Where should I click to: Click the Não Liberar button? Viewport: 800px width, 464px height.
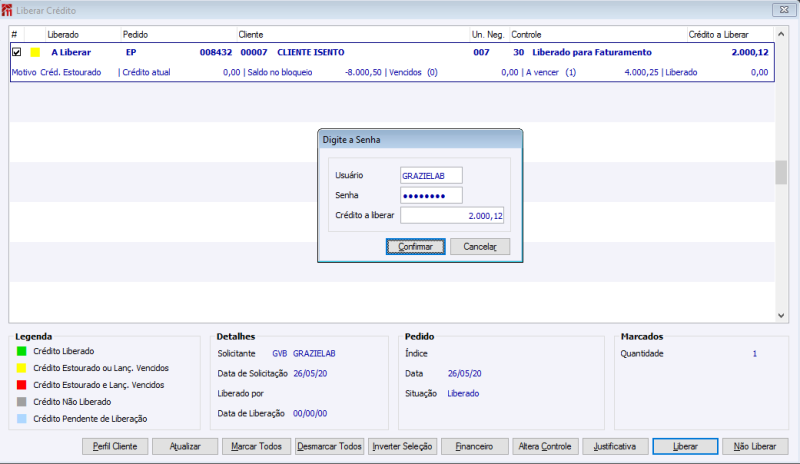755,446
